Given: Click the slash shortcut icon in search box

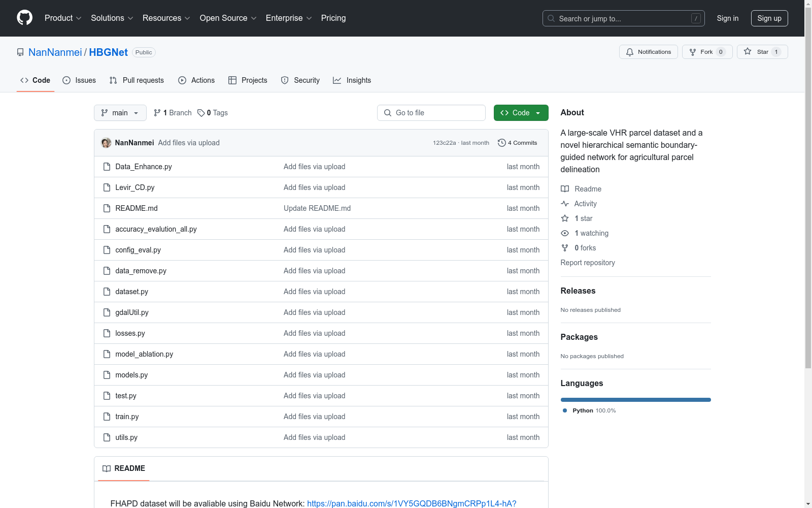Looking at the screenshot, I should (696, 18).
